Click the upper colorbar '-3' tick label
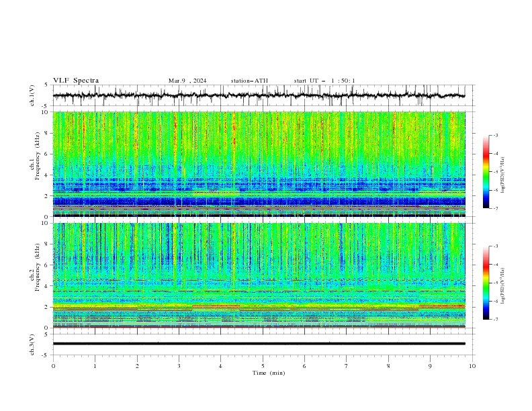 (496, 135)
